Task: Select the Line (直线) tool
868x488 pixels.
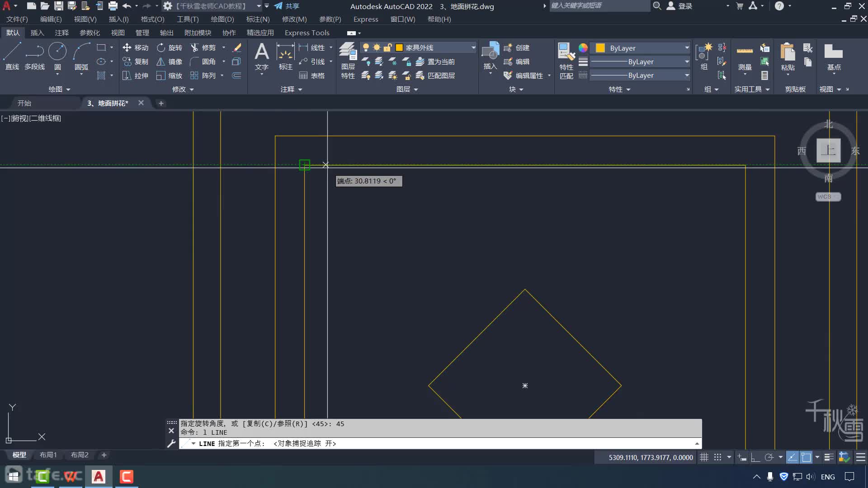Action: click(12, 56)
